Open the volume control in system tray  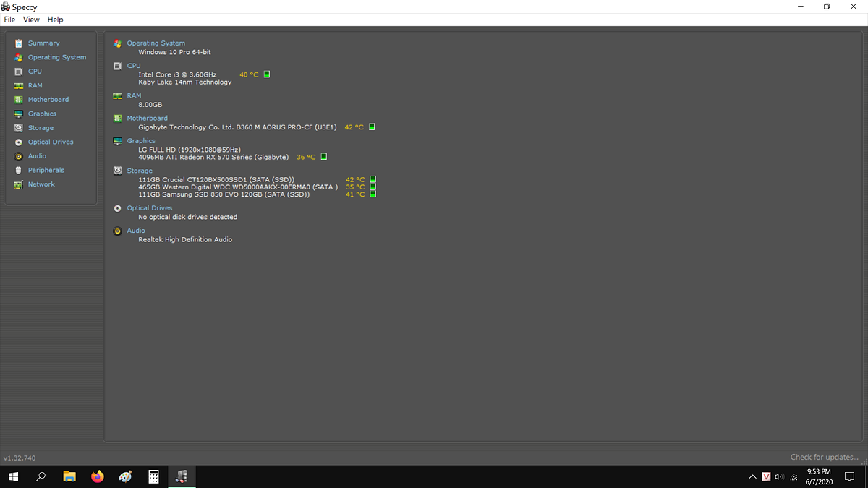pyautogui.click(x=779, y=476)
